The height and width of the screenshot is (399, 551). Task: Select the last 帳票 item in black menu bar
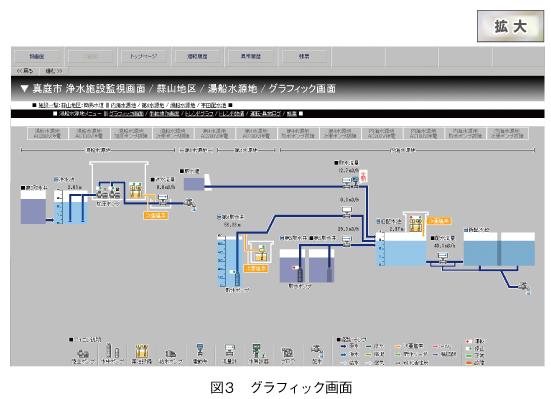(292, 114)
